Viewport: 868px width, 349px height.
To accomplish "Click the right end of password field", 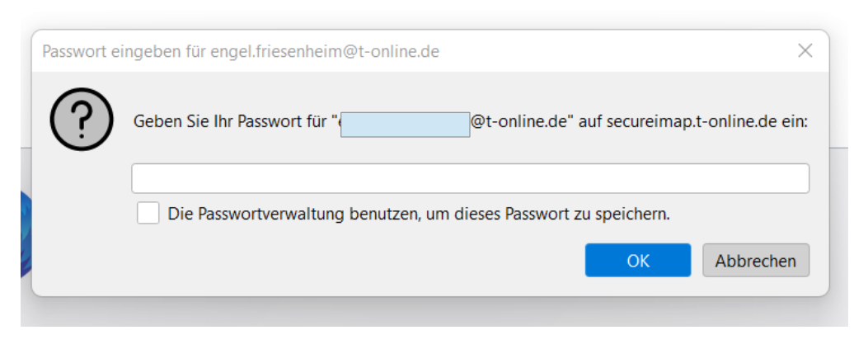I will pyautogui.click(x=797, y=178).
